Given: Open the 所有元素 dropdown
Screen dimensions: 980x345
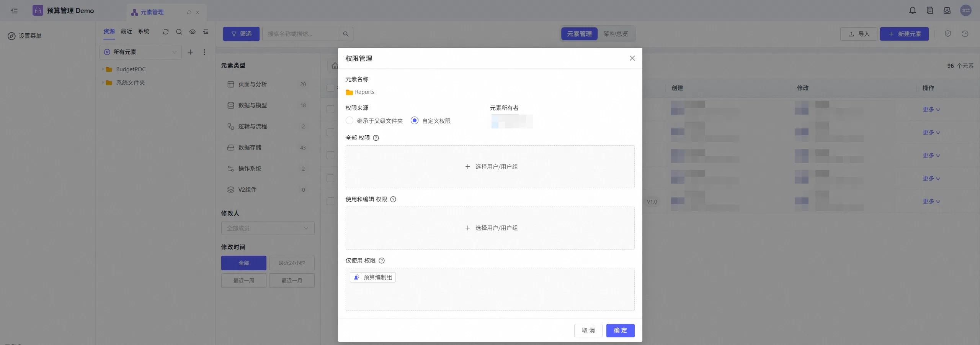Looking at the screenshot, I should [140, 52].
